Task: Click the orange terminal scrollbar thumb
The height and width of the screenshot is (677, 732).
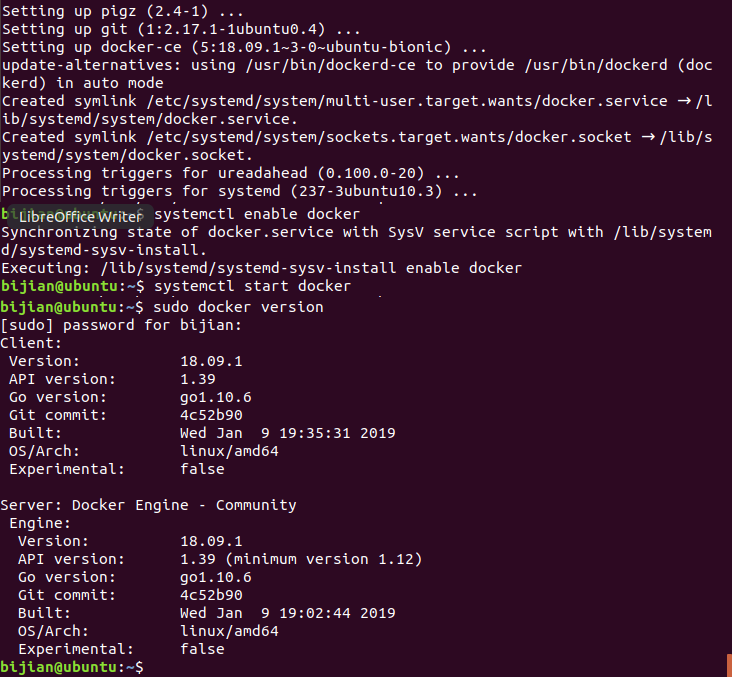Action: (x=729, y=665)
